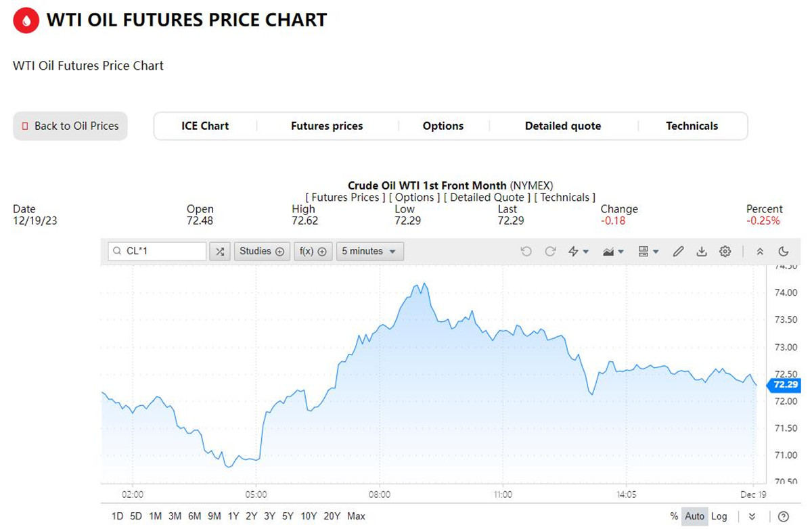This screenshot has height=529, width=812.
Task: Open the pencil drawing tool
Action: coord(679,252)
